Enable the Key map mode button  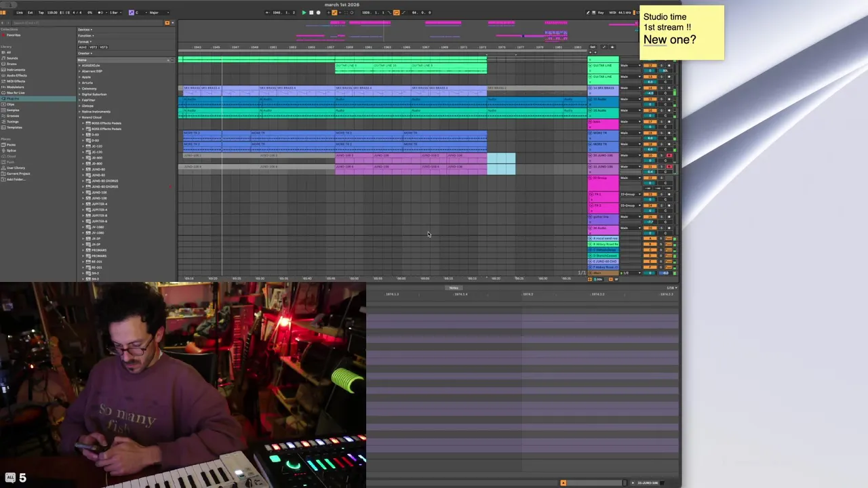pyautogui.click(x=601, y=12)
